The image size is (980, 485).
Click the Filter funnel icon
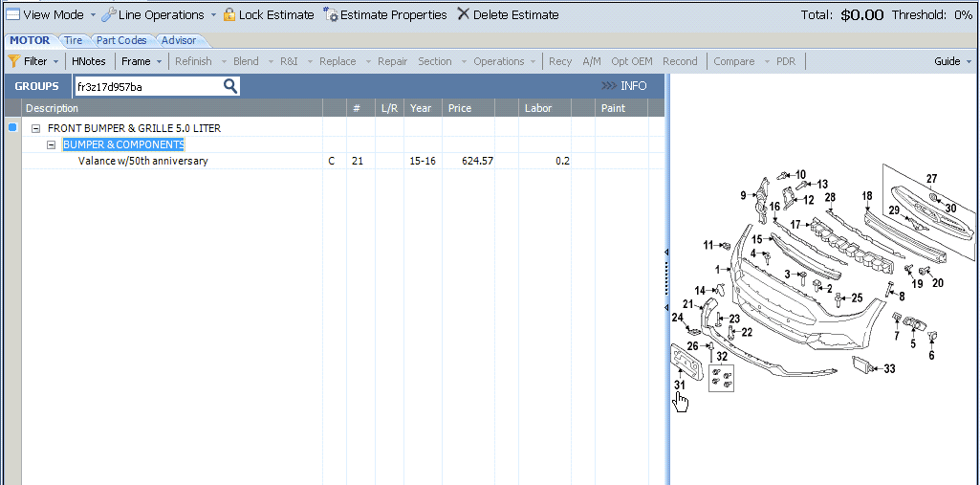tap(13, 61)
